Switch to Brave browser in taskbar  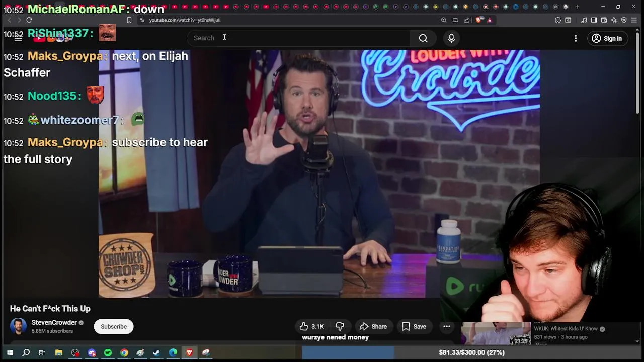189,353
